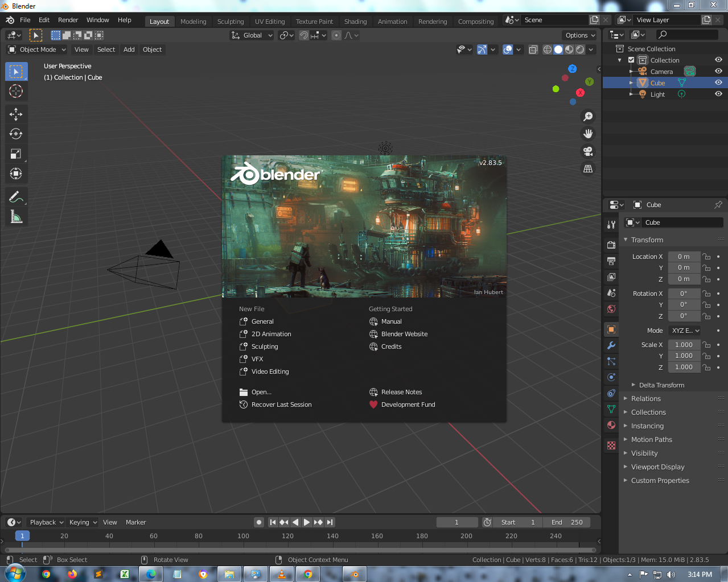Switch to rendered viewport shading

[x=580, y=49]
